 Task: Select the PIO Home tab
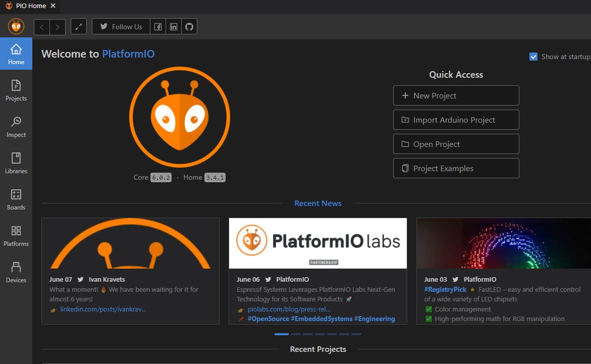[x=30, y=6]
